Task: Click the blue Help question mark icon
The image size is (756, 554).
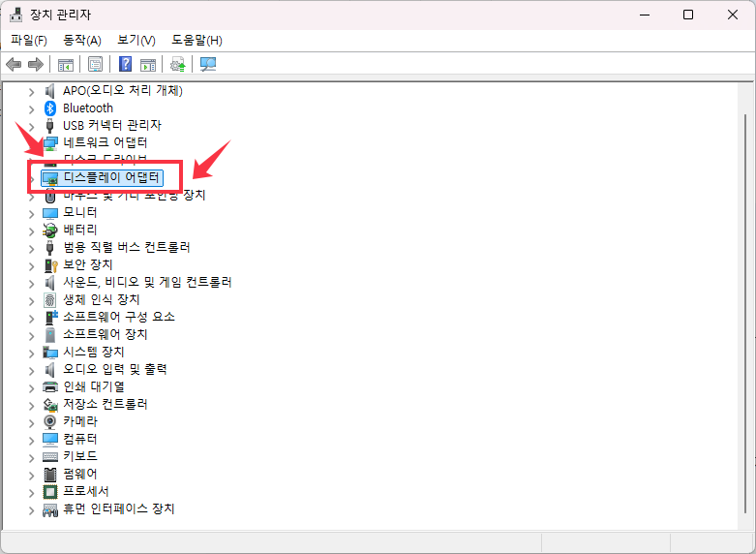Action: click(126, 64)
